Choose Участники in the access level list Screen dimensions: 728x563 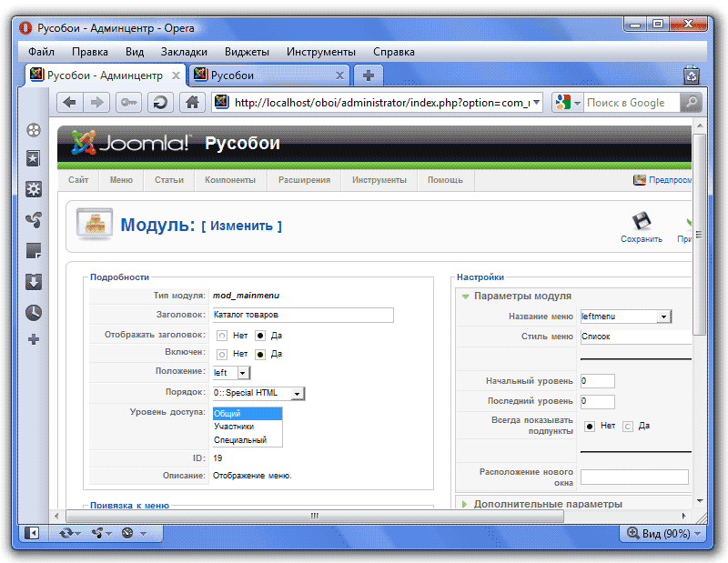(x=234, y=426)
